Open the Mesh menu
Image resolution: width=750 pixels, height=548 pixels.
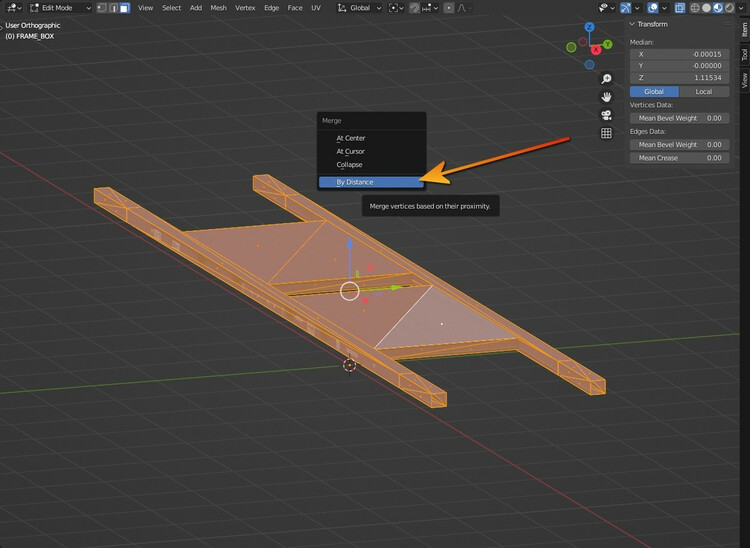[x=219, y=8]
